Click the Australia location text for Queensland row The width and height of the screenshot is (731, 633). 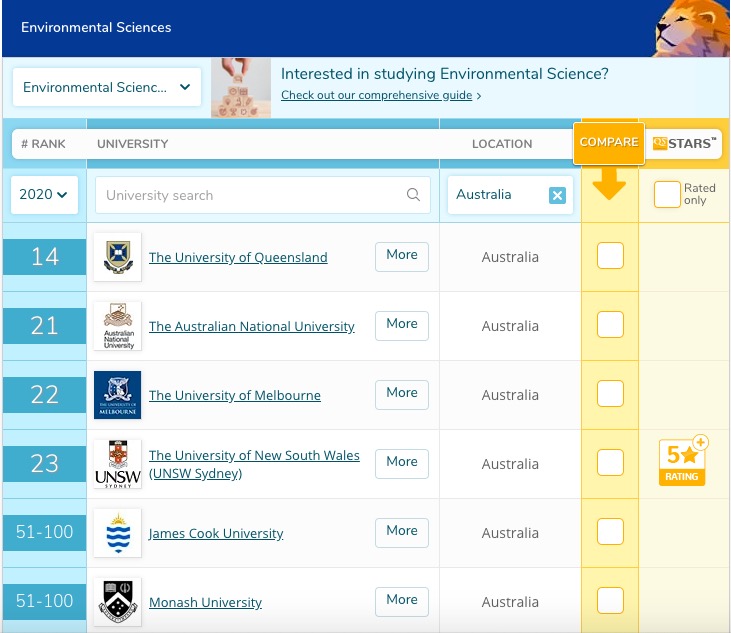pos(510,257)
